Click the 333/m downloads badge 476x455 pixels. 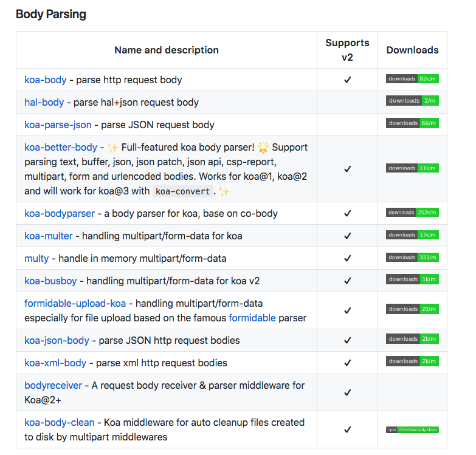click(x=412, y=257)
